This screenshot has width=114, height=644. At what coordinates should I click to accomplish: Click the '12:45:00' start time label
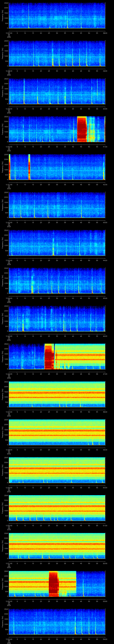9,336
